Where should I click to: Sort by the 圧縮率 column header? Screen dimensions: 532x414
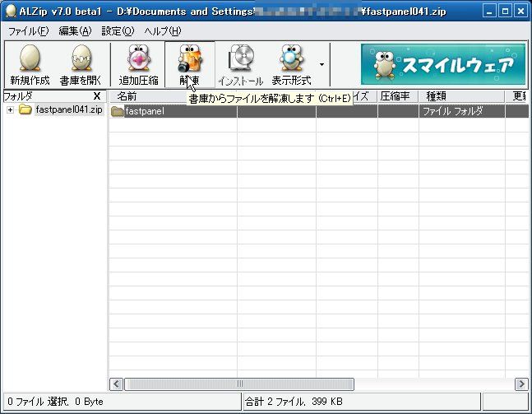point(398,96)
